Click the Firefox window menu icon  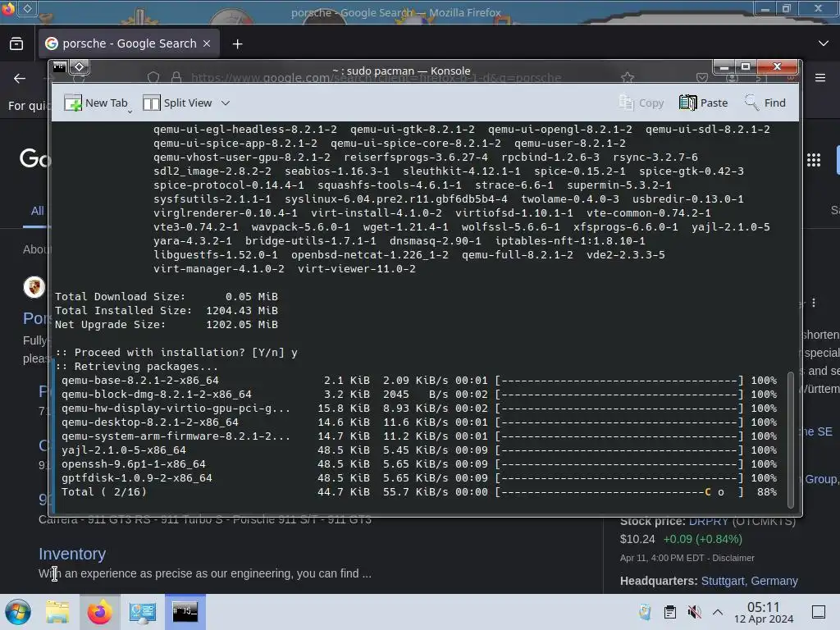[x=7, y=8]
